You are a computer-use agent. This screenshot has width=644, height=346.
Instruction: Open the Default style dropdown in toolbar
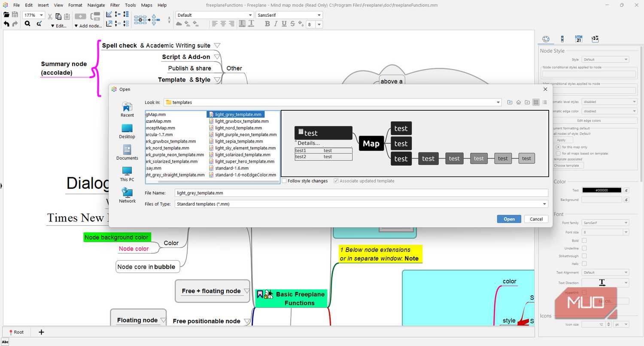pos(251,15)
